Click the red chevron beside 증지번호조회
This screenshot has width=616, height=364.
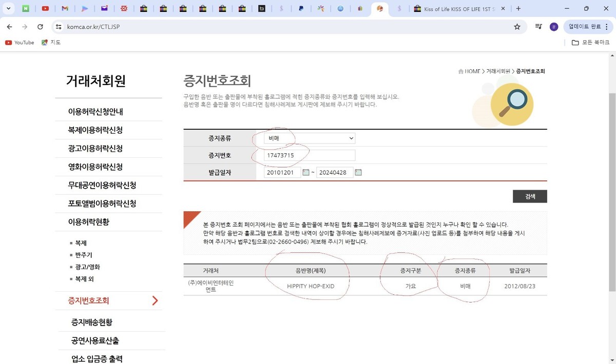pos(155,301)
